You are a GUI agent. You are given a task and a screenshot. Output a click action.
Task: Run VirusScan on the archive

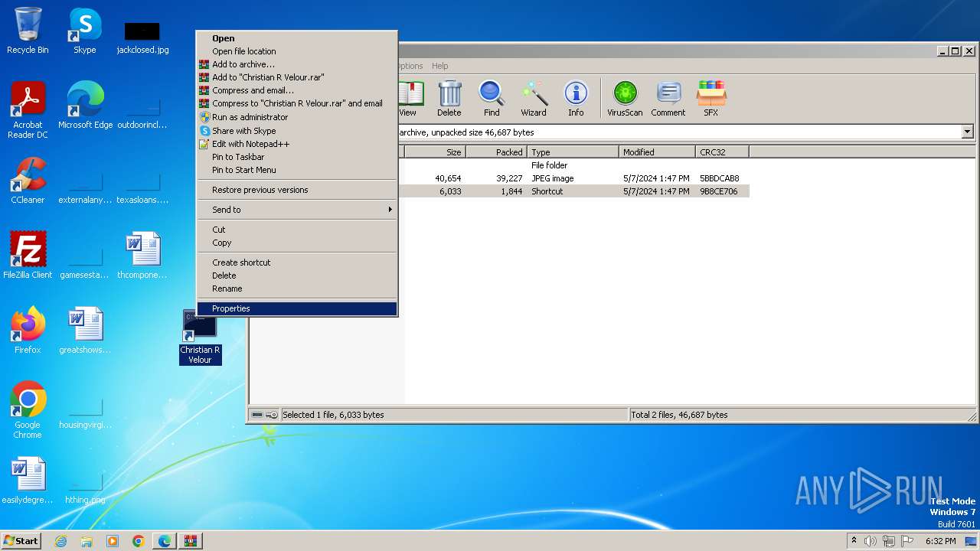(625, 99)
